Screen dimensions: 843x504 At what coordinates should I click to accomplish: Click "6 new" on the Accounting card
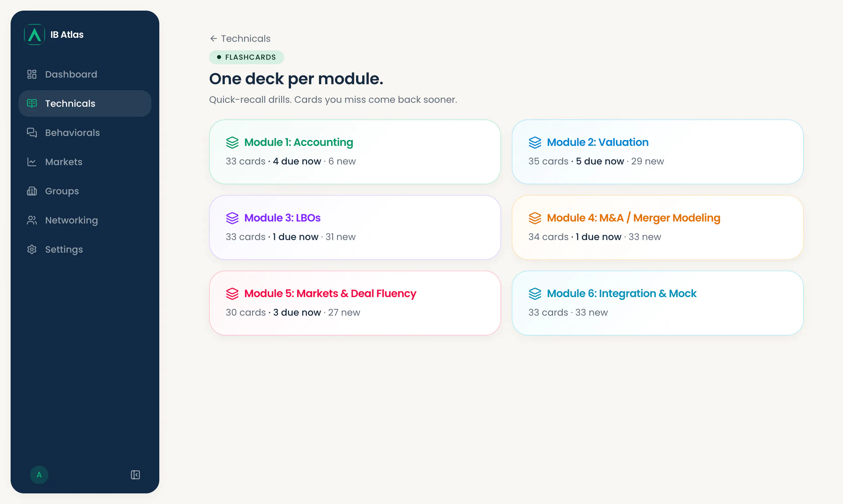(x=342, y=161)
